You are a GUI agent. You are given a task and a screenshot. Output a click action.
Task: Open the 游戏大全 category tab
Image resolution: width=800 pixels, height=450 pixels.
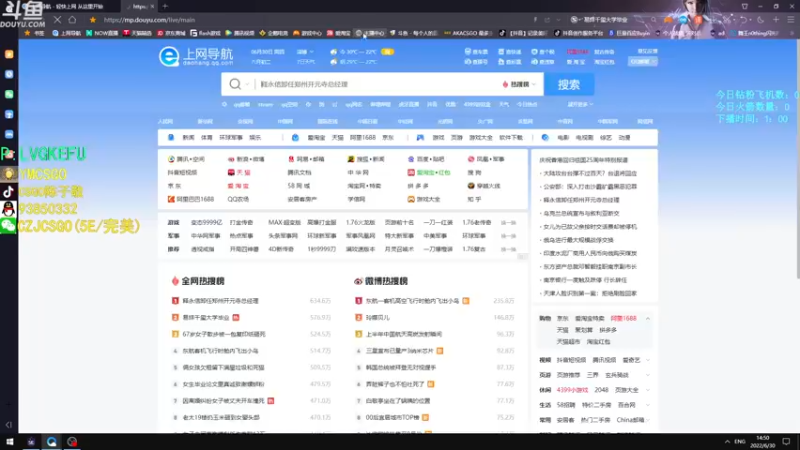click(481, 138)
